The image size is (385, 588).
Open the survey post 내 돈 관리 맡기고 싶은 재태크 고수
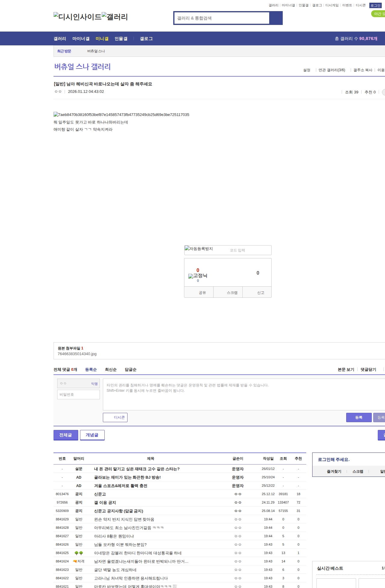click(137, 469)
